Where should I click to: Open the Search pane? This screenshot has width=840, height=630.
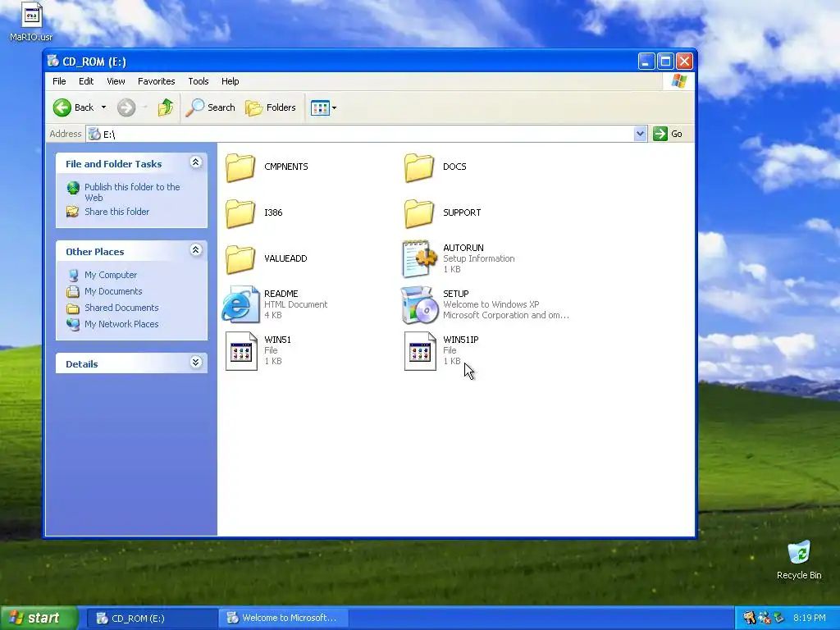click(x=211, y=107)
